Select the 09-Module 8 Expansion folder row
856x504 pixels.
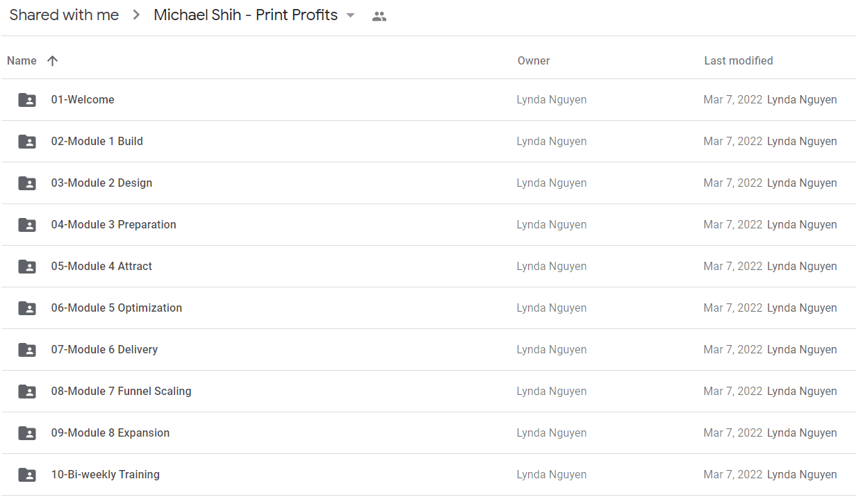tap(428, 433)
